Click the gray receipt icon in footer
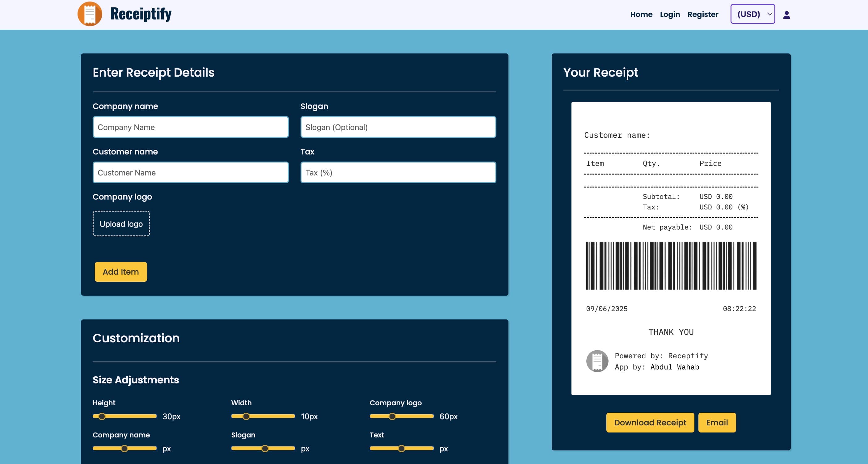The height and width of the screenshot is (464, 868). [597, 361]
